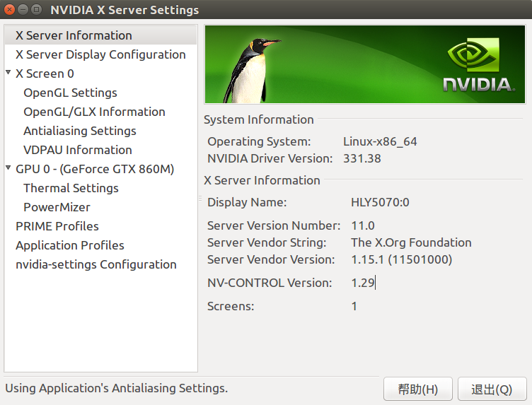Open VDPAU Information page
Viewport: 532px width, 405px height.
coord(78,150)
